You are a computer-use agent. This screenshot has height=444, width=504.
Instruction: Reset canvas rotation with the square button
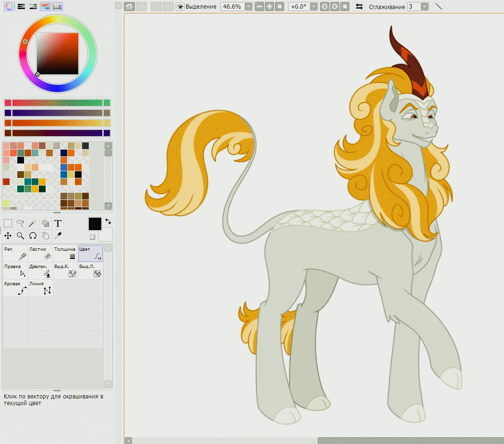pos(345,6)
